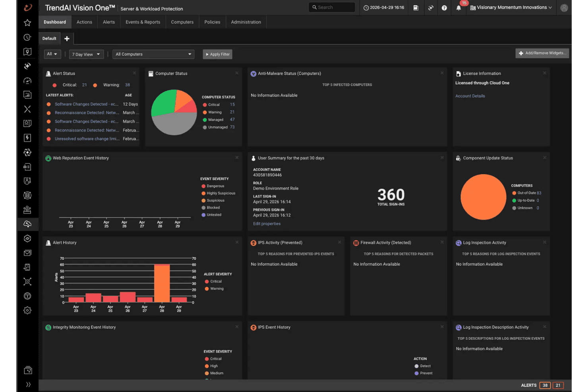This screenshot has width=588, height=392.
Task: Open the Events & Reports tab
Action: point(143,22)
